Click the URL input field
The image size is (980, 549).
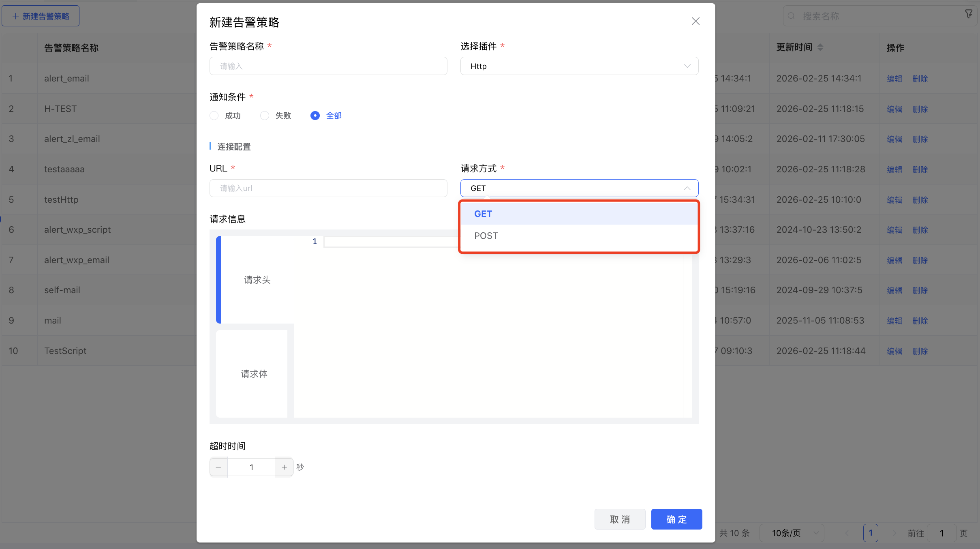(x=328, y=188)
